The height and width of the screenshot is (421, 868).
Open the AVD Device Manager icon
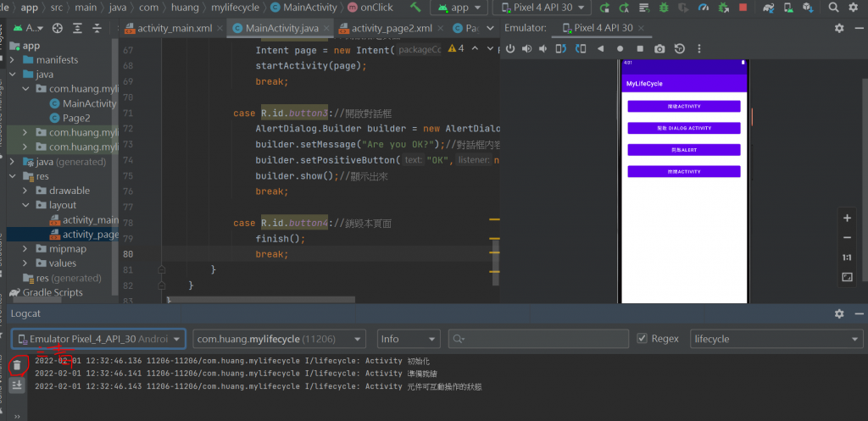(788, 8)
